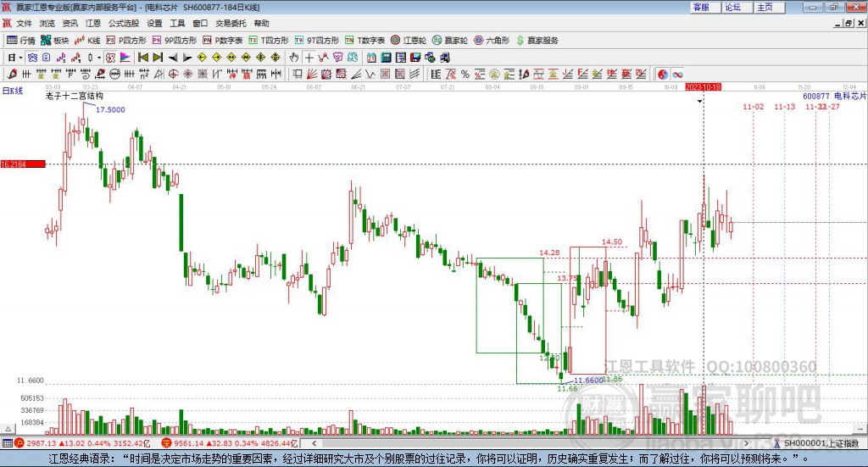This screenshot has width=868, height=467.
Task: Open the 帮助 menu
Action: tap(261, 23)
